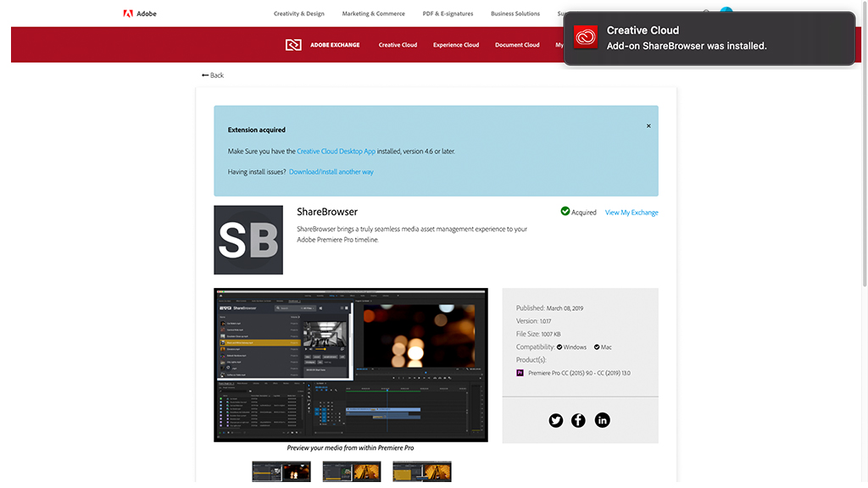868x488 pixels.
Task: Click the 'Add-on ShareBrowser was installed.' notification
Action: (709, 38)
